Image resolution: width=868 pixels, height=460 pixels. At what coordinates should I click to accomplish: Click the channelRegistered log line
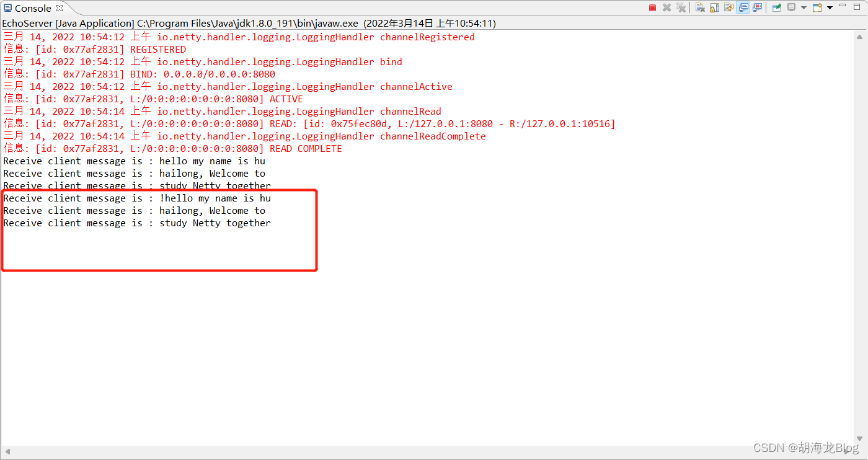(x=239, y=37)
